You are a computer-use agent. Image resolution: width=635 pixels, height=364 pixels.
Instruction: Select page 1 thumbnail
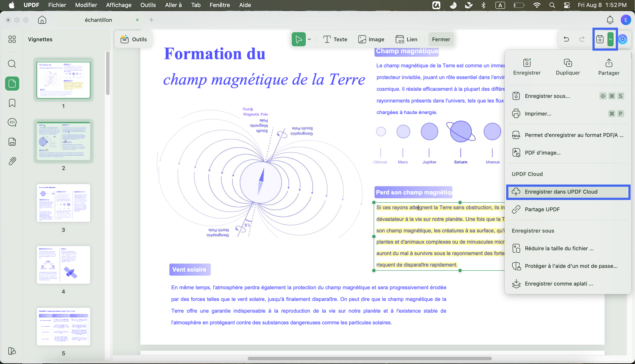(63, 80)
